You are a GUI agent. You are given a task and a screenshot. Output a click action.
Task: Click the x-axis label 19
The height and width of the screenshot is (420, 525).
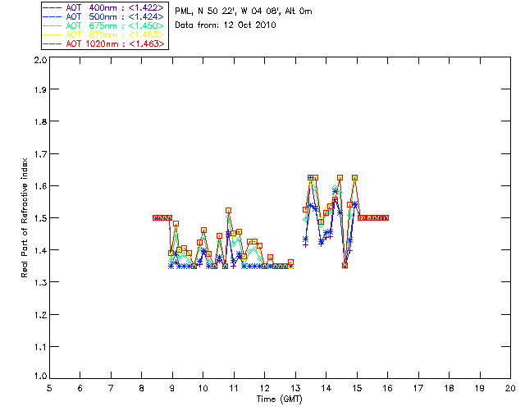[x=480, y=388]
